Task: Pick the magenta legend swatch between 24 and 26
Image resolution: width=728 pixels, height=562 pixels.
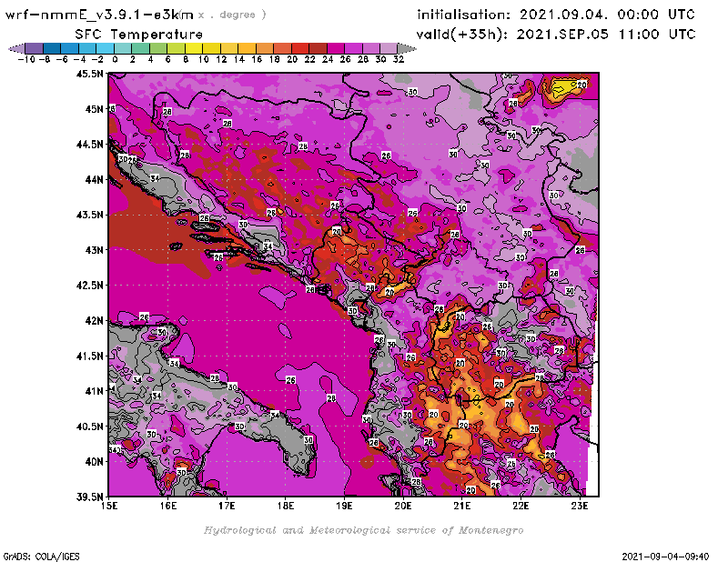Action: point(336,49)
